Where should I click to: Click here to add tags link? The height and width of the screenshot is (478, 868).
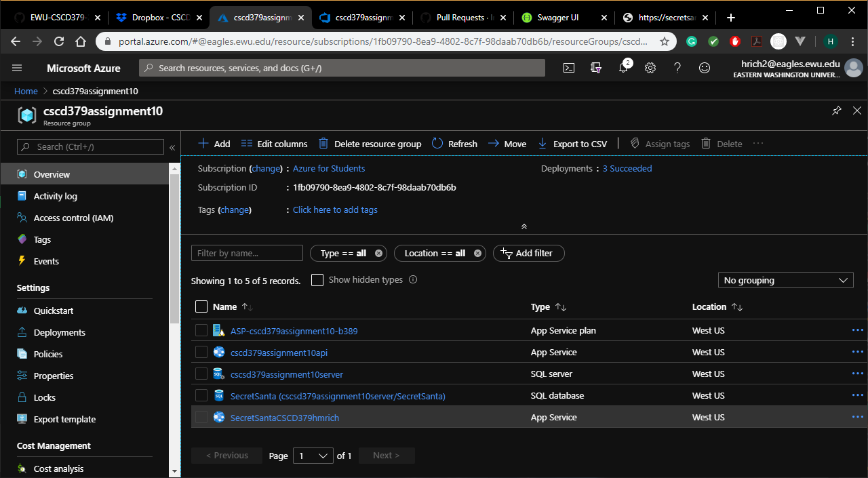335,210
